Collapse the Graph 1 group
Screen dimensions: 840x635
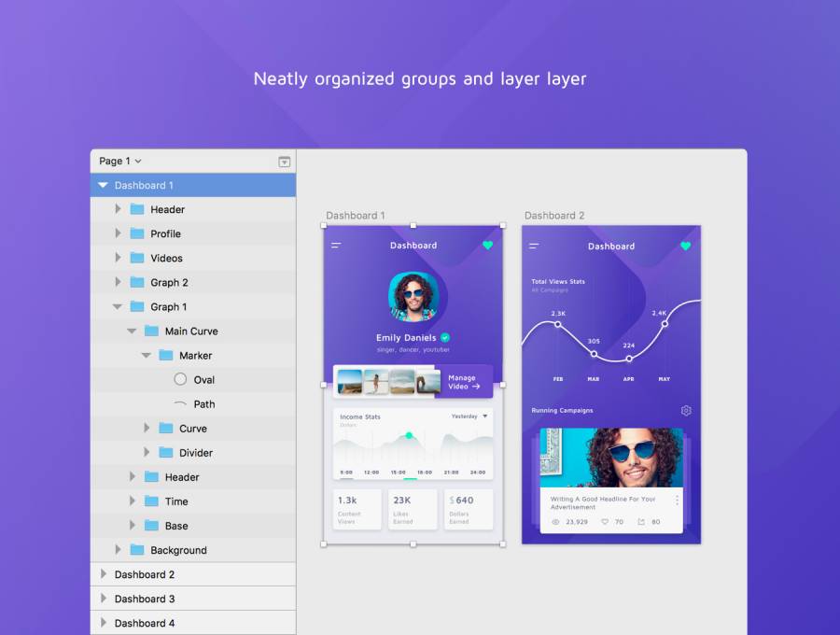tap(118, 306)
